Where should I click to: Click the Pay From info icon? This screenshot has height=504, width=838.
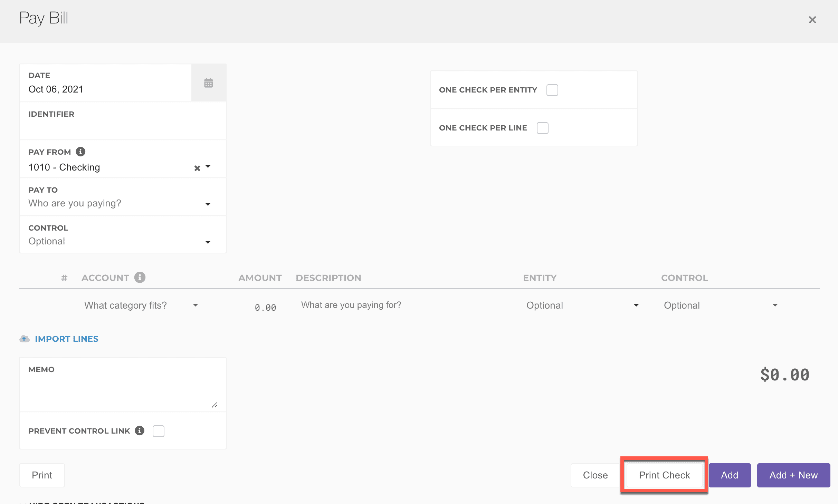(80, 152)
